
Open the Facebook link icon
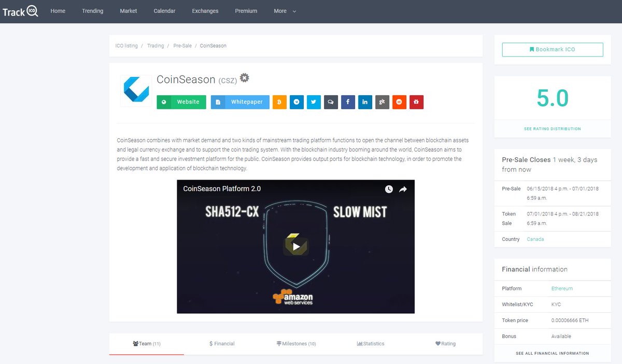pyautogui.click(x=348, y=102)
